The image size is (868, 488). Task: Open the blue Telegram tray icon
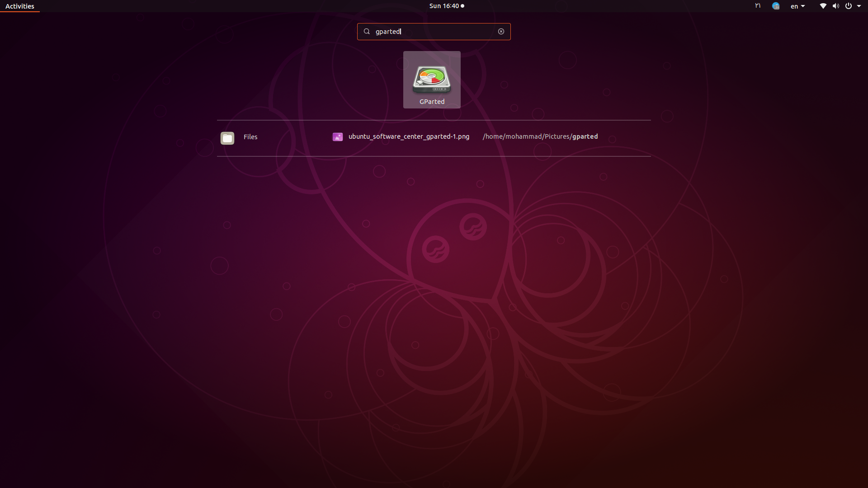click(776, 6)
